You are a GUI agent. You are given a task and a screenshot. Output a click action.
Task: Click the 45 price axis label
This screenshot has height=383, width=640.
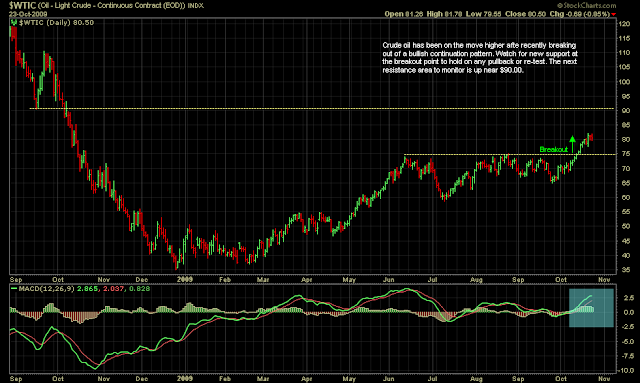click(x=626, y=241)
